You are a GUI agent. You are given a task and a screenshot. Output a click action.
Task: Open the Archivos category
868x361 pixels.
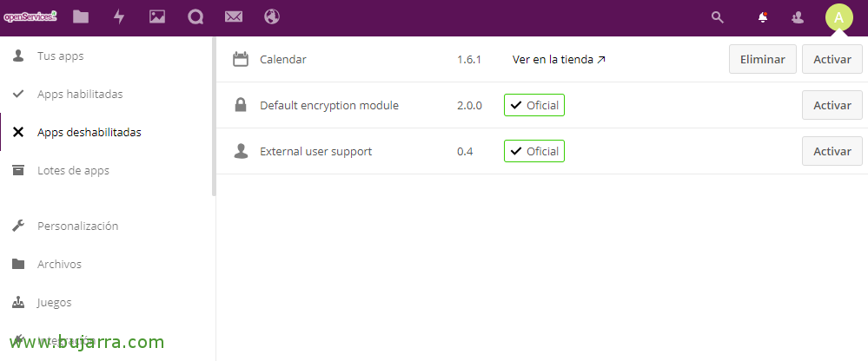click(59, 265)
